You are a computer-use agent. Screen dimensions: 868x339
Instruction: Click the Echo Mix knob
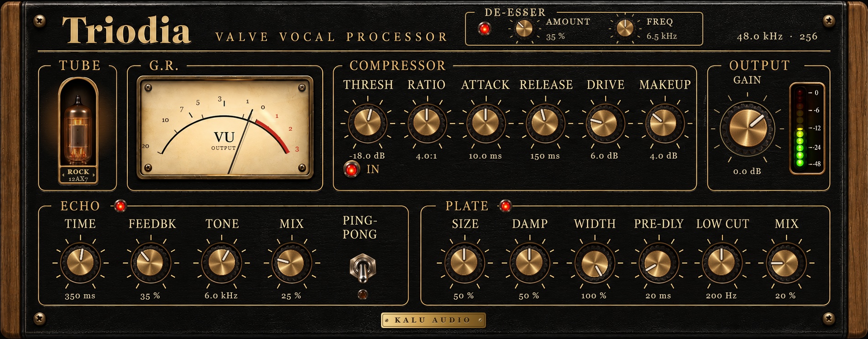(291, 263)
